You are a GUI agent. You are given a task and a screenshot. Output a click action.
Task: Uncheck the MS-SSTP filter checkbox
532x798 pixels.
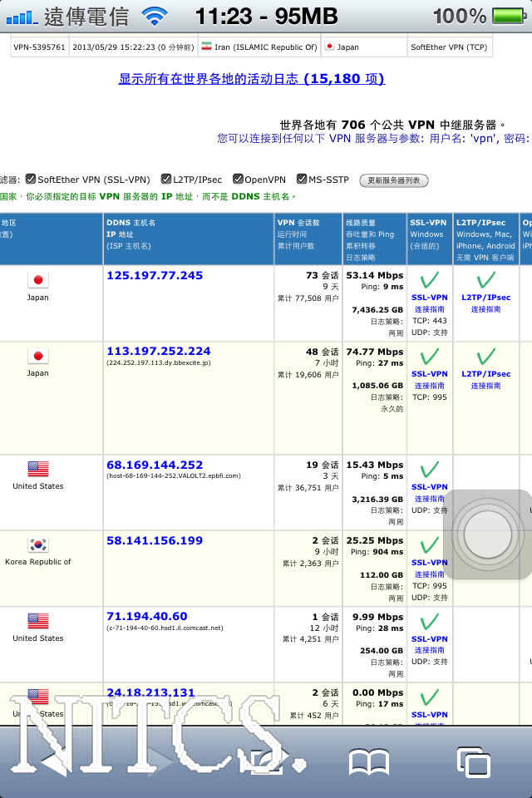coord(302,179)
